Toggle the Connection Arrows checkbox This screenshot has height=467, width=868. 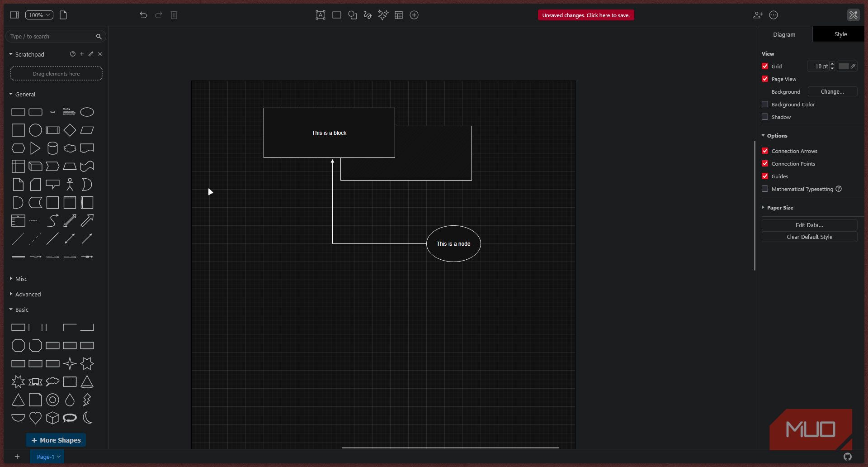(765, 151)
